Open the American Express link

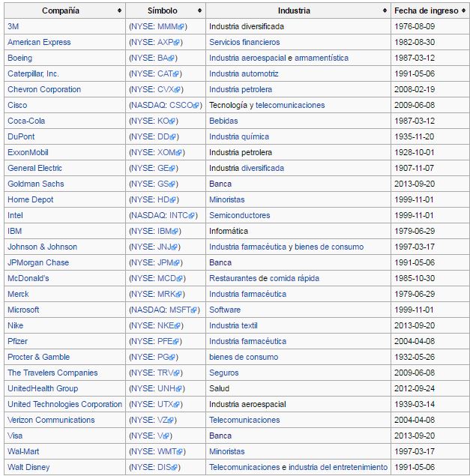pos(39,42)
